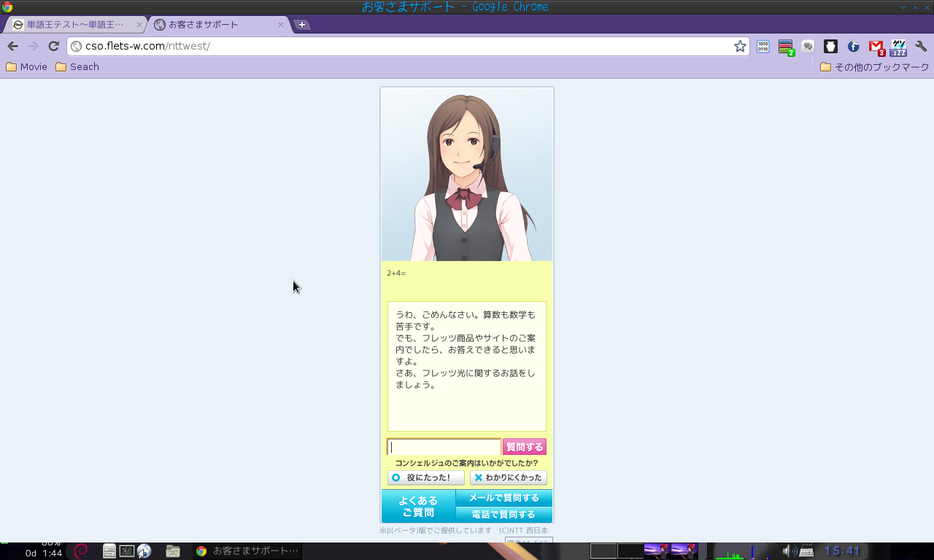Open the binary 1010 extension icon

(x=763, y=47)
